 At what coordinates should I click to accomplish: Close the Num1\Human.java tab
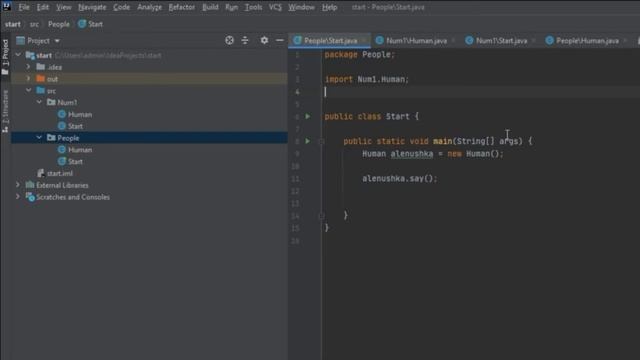(x=453, y=40)
